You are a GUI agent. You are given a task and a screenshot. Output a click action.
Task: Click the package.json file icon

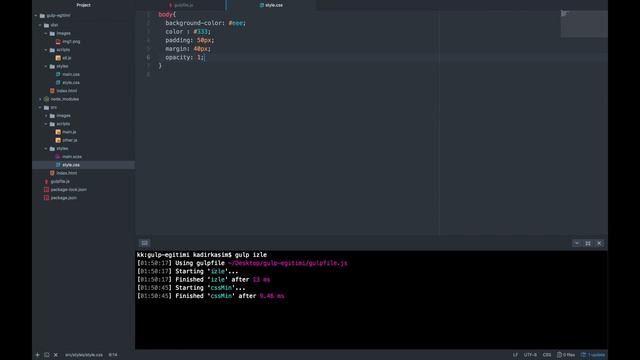[x=47, y=198]
